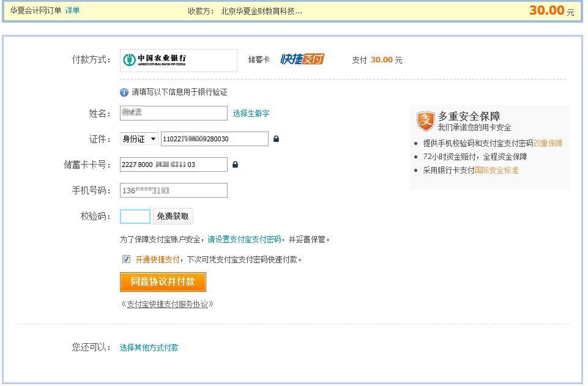Click the 快捷支付 logo
Screen dimensions: 588x386
[302, 59]
